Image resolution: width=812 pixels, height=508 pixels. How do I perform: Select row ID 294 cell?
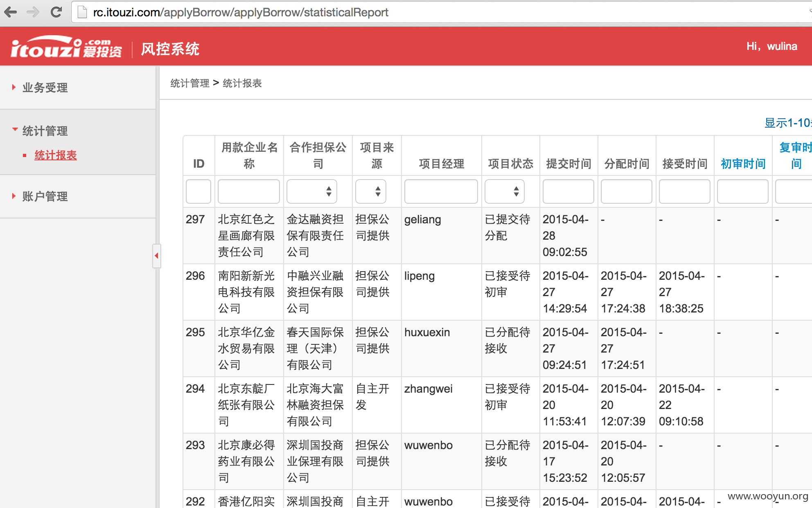point(195,389)
